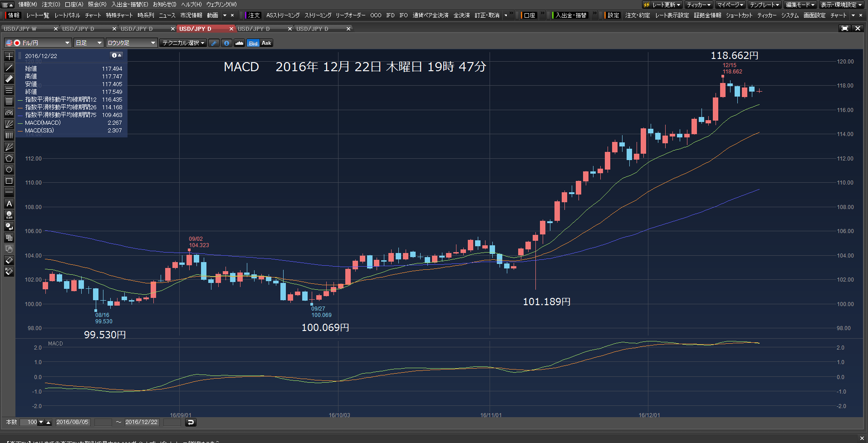Open the smiley icon stamp tool
Image resolution: width=868 pixels, height=443 pixels.
click(x=9, y=215)
